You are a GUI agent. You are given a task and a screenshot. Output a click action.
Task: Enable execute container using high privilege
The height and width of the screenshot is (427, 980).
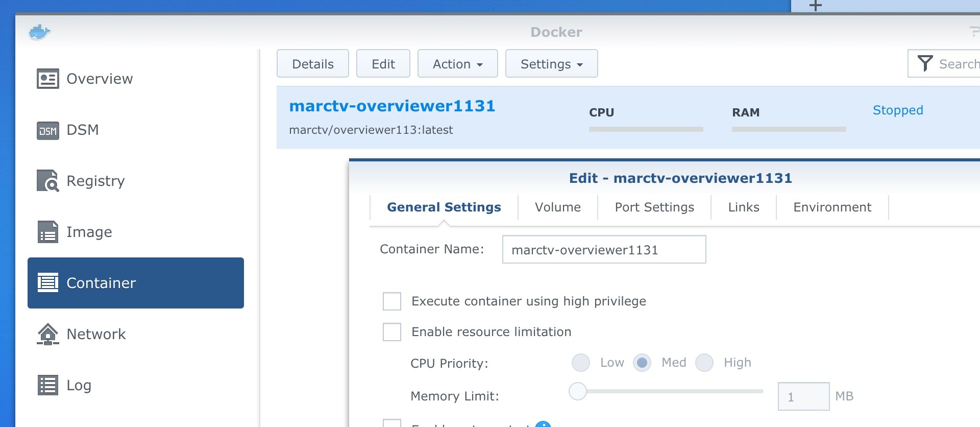(392, 301)
